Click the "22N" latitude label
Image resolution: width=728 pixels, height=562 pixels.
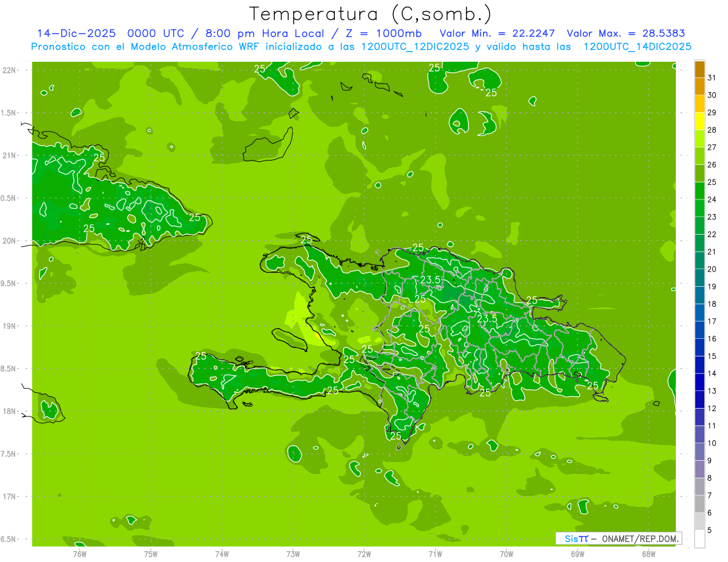tap(10, 70)
